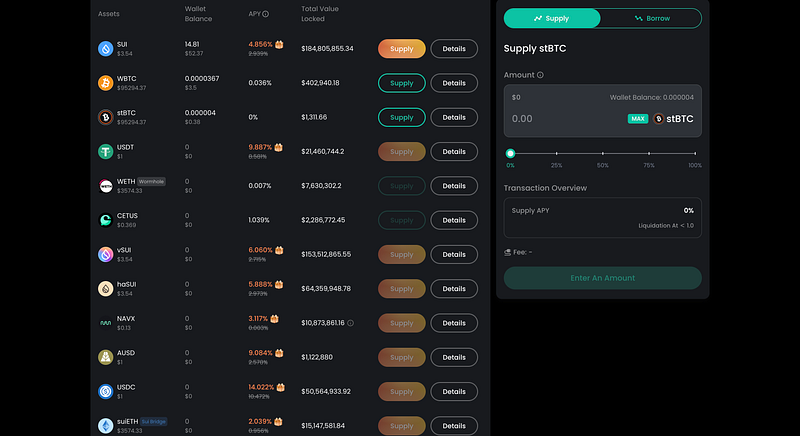Click the NAVX total value info icon
Screen dimensions: 800x436
click(351, 323)
